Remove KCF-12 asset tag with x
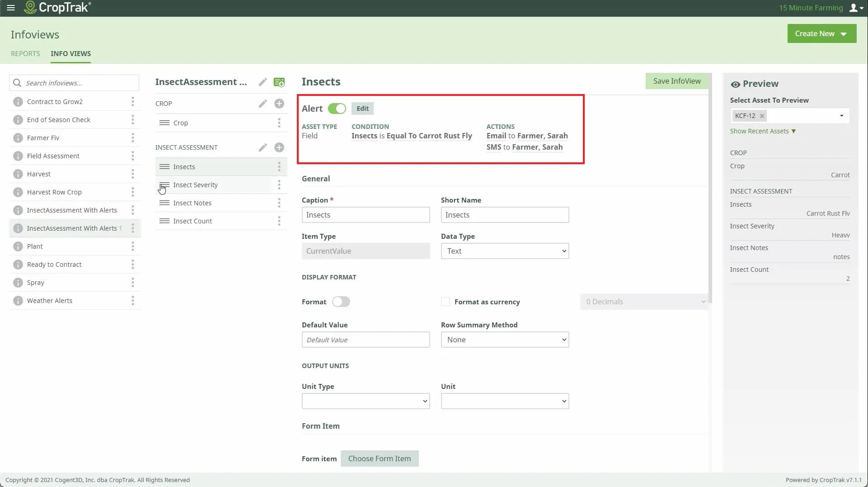 pos(762,116)
